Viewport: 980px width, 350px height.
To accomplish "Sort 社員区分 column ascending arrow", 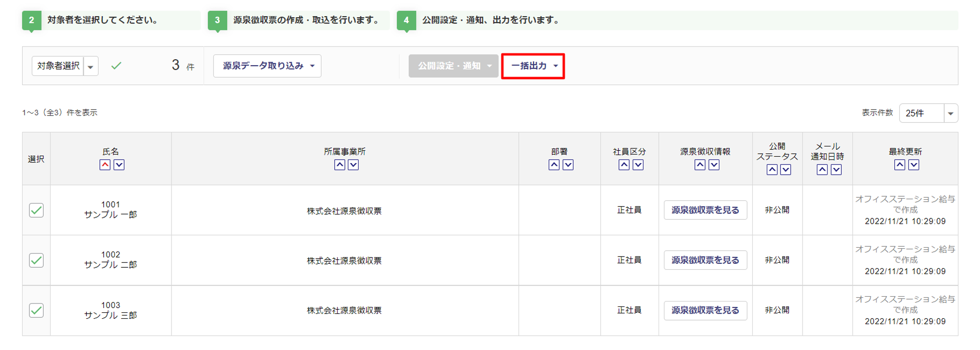I will click(x=624, y=165).
